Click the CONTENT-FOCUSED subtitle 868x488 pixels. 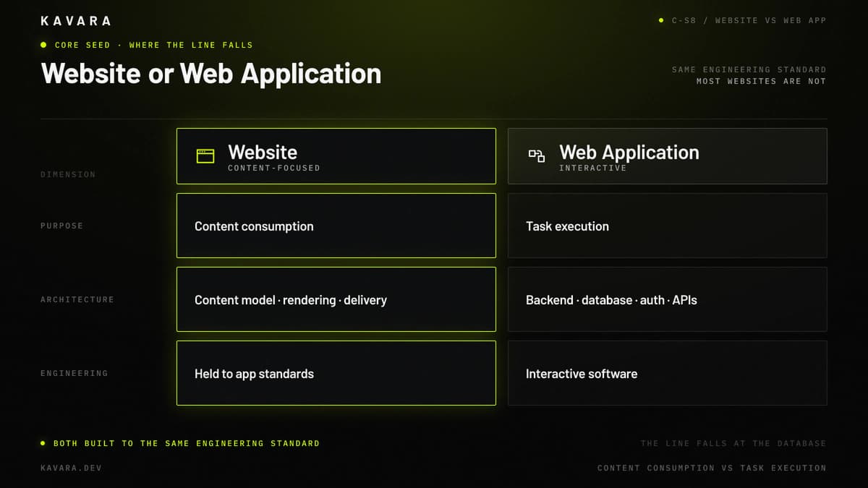pyautogui.click(x=274, y=168)
